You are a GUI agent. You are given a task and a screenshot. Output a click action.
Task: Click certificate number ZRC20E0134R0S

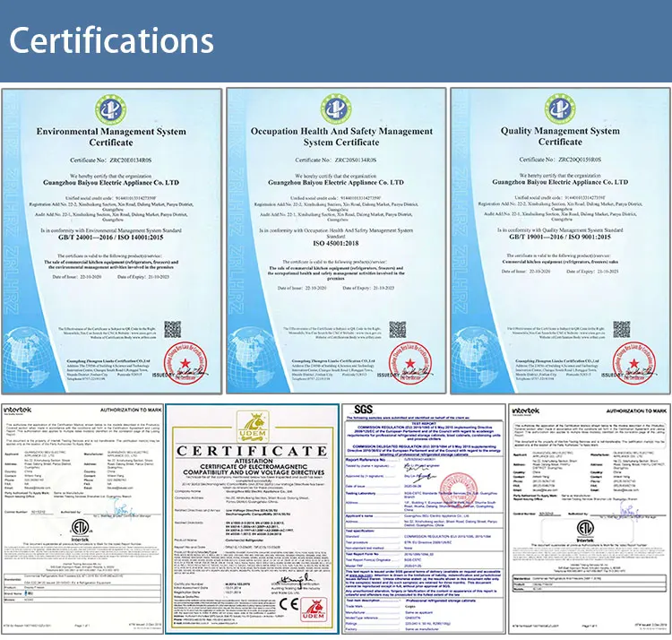[130, 160]
